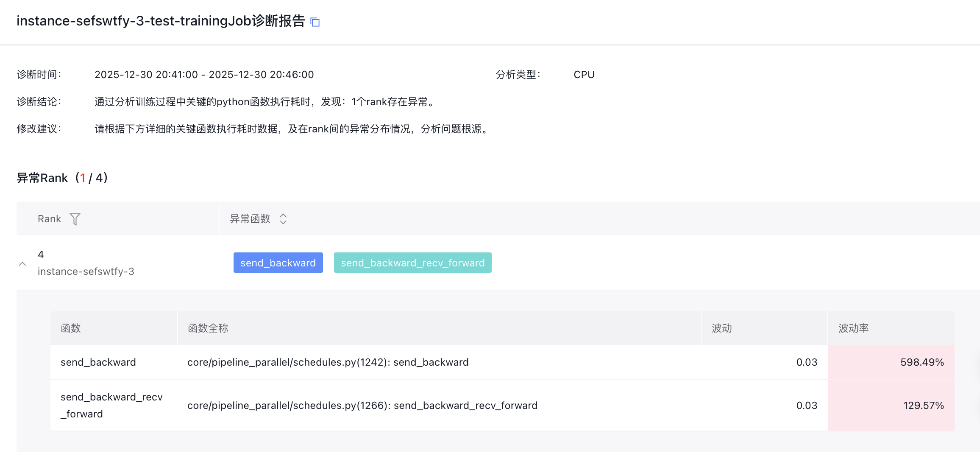Screen dimensions: 980x459
Task: Open the Rank column filter icon
Action: pos(75,219)
